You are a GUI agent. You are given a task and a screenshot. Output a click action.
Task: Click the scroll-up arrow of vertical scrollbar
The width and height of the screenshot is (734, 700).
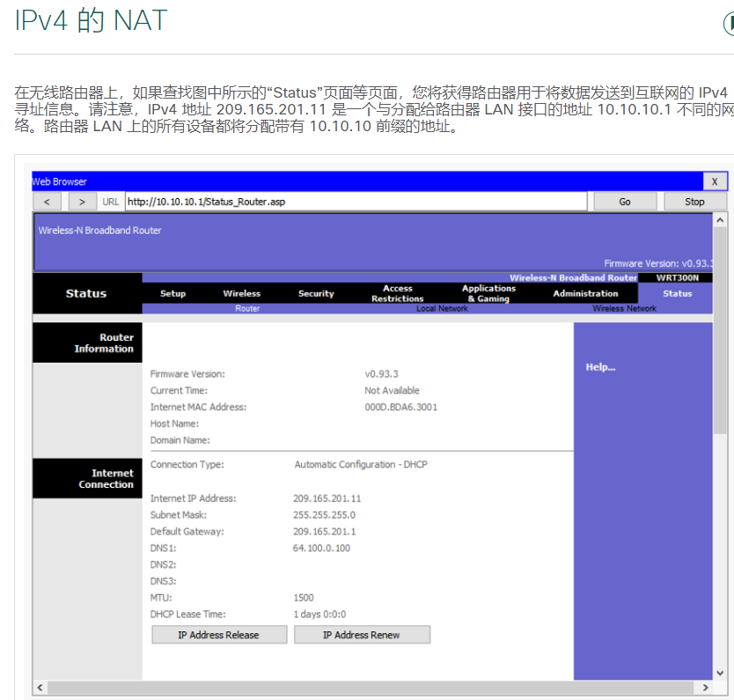(720, 220)
